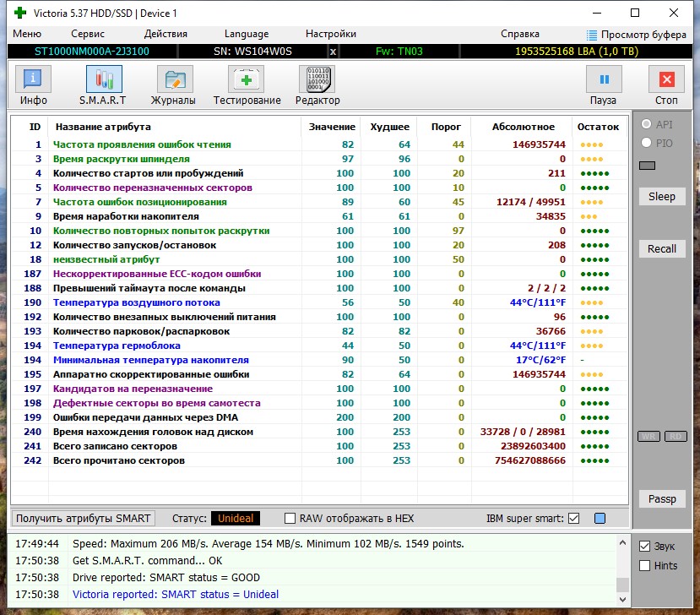The image size is (700, 615).
Task: Select the PIO radio button
Action: (x=646, y=143)
